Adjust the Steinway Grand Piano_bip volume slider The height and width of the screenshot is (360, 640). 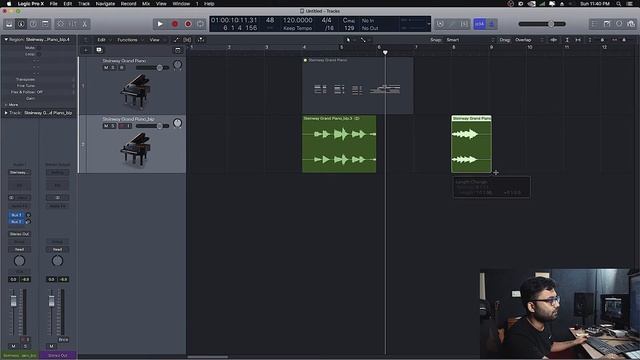152,126
